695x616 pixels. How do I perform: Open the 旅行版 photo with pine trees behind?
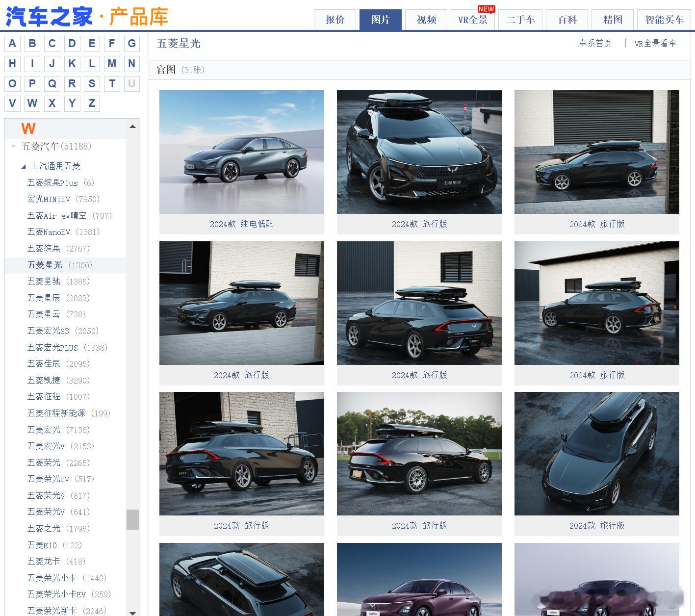pos(419,454)
